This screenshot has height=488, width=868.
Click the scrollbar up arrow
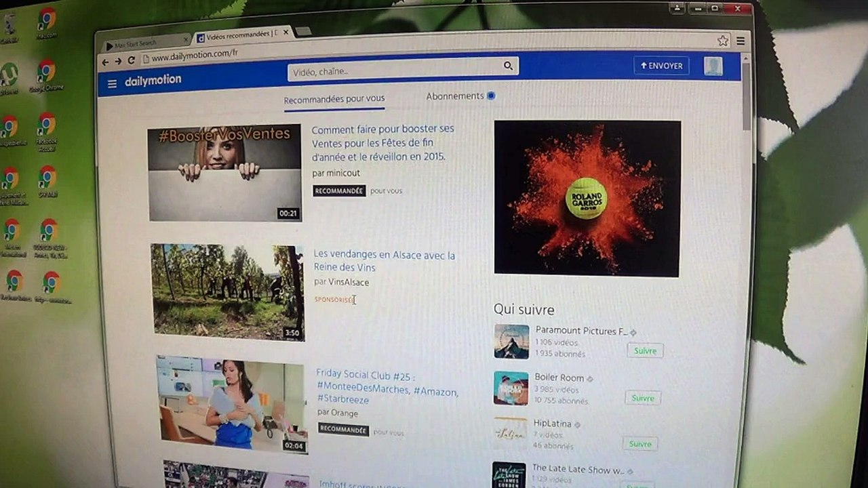pyautogui.click(x=747, y=58)
